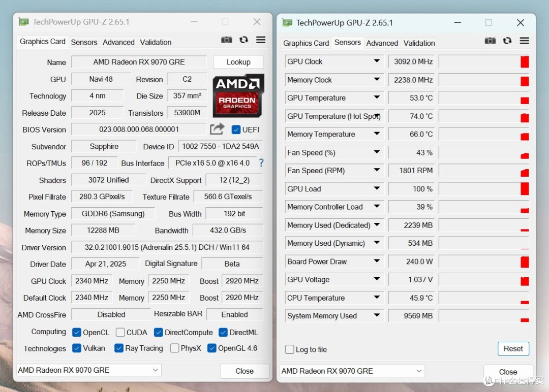Viewport: 549px width, 392px height.
Task: Click the GPU-Z app icon in left window title bar
Action: tap(24, 22)
